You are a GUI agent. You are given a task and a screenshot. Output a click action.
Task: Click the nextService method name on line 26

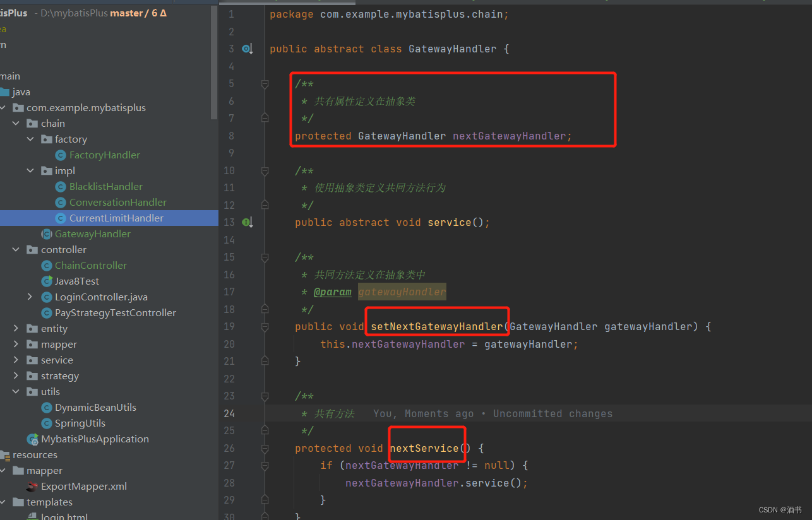424,448
